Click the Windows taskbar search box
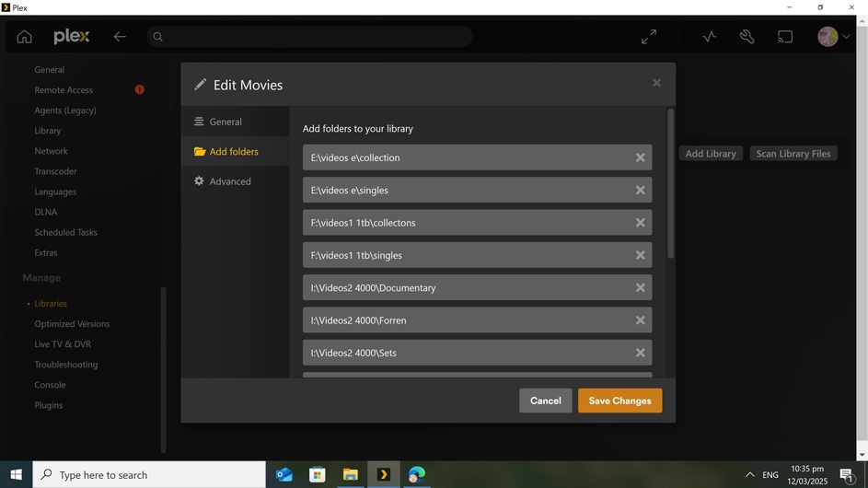 [x=149, y=475]
